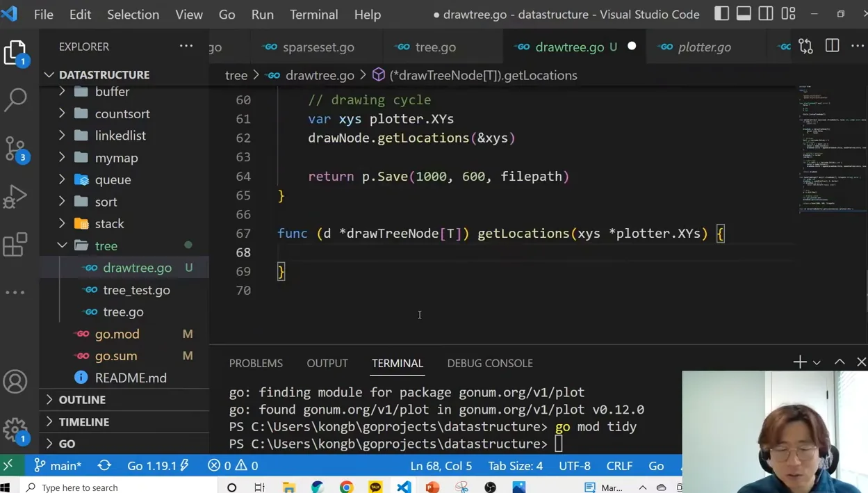Open errors and warnings count in status bar

click(x=233, y=466)
